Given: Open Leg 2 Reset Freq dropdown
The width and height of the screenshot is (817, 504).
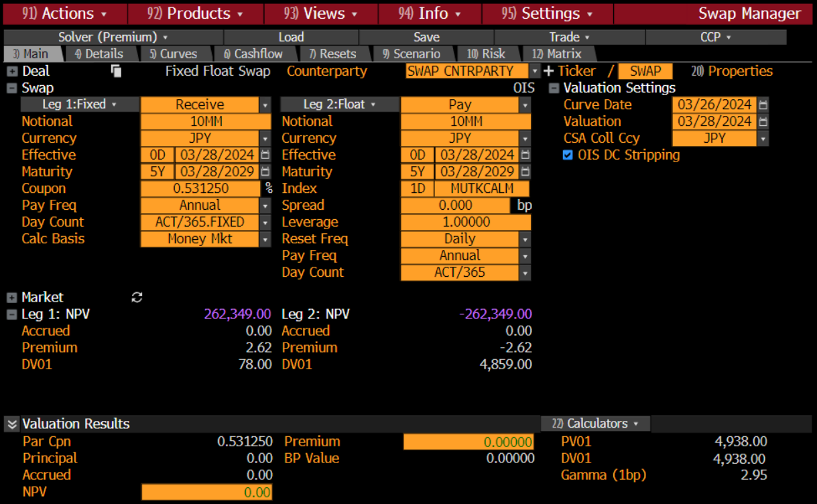Looking at the screenshot, I should click(525, 239).
